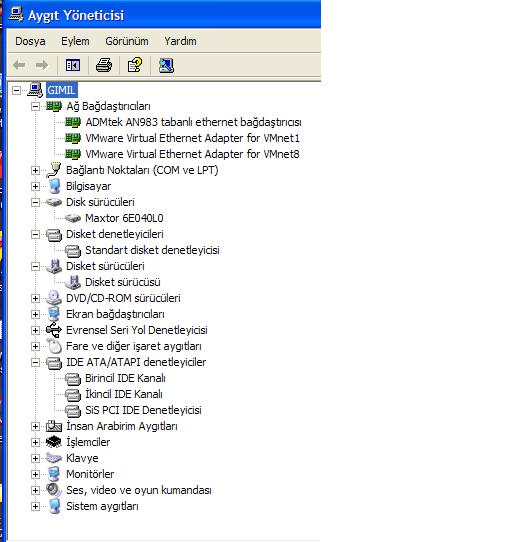Collapse IDE ATA/ATAPI denetleyiciler node
This screenshot has width=512, height=542.
(x=35, y=362)
